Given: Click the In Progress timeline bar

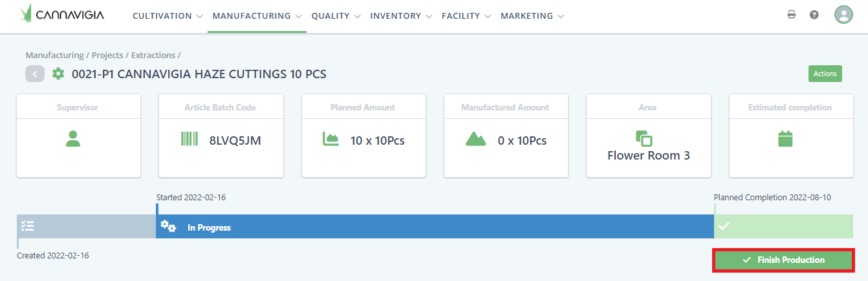Looking at the screenshot, I should (x=434, y=227).
